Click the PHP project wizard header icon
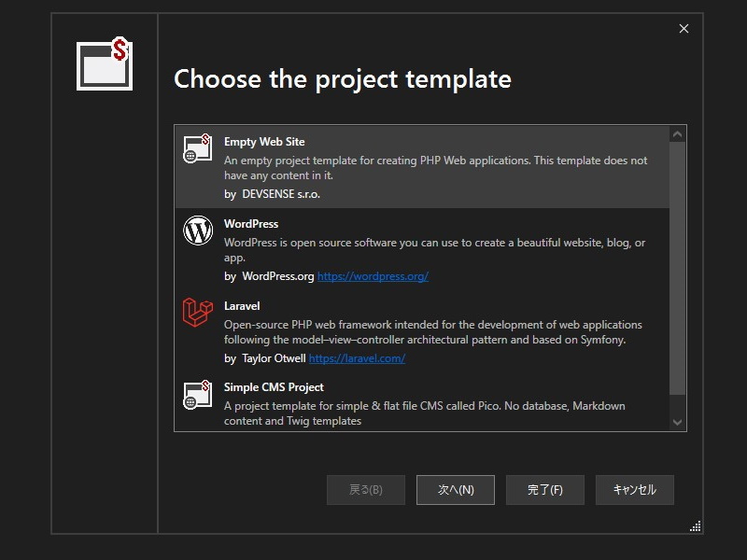Screen dimensions: 747x560 click(105, 64)
